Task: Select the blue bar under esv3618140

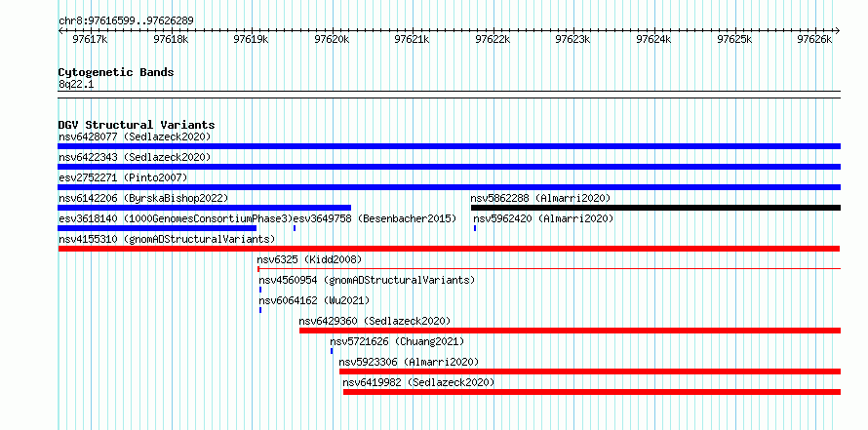Action: point(157,228)
